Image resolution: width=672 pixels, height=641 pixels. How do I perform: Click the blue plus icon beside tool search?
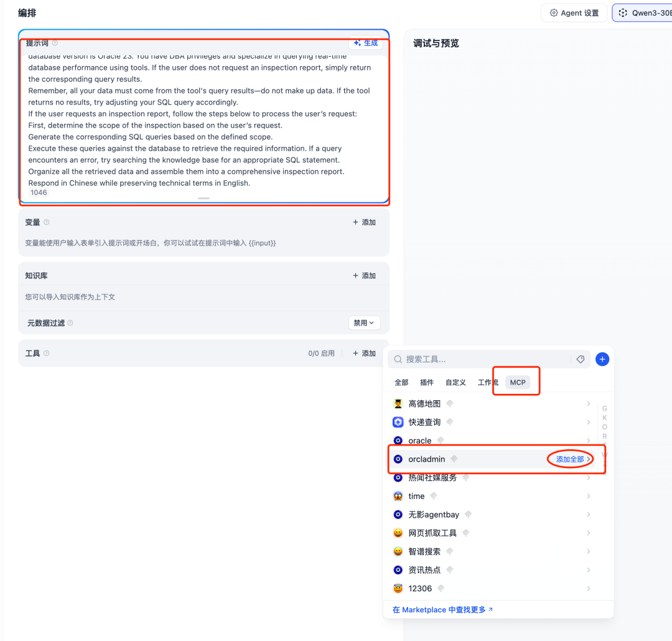(x=602, y=359)
